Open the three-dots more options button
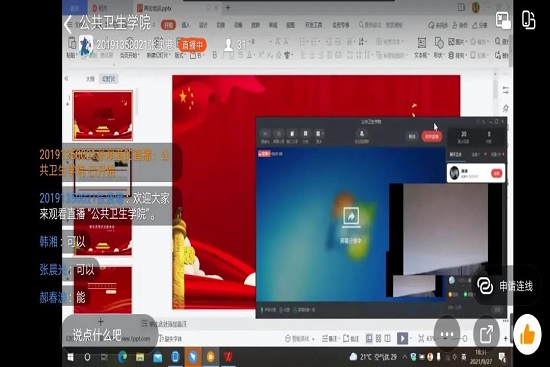Image resolution: width=550 pixels, height=367 pixels. tap(447, 334)
